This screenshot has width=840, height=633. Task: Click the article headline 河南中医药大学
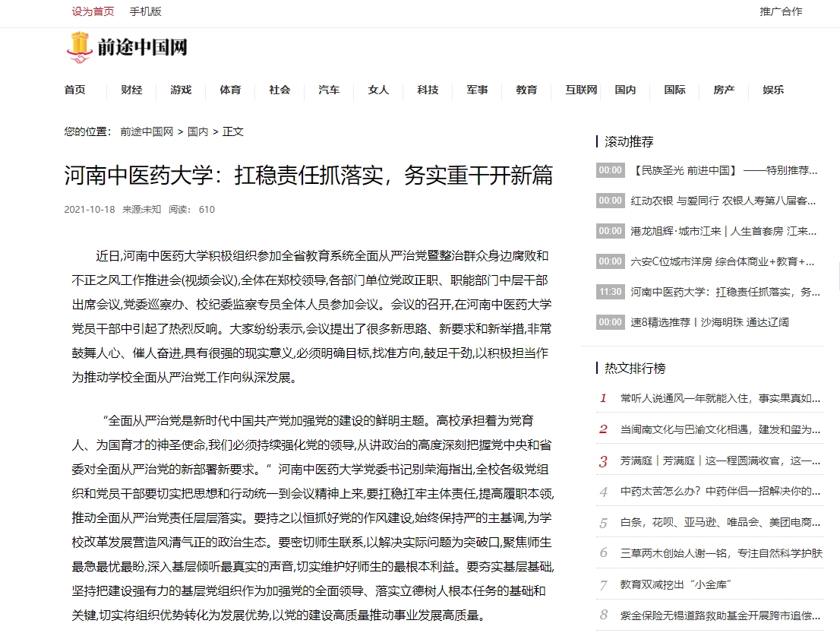click(308, 176)
